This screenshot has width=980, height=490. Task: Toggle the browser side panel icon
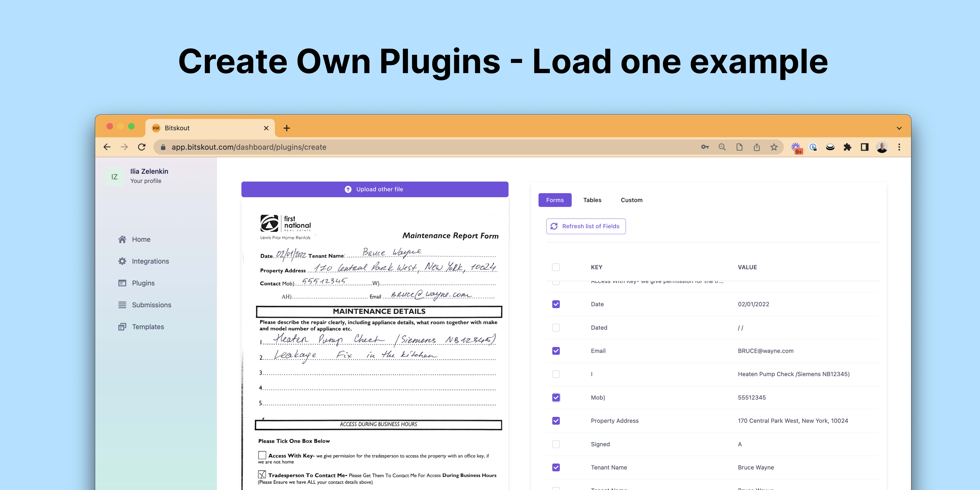click(865, 147)
